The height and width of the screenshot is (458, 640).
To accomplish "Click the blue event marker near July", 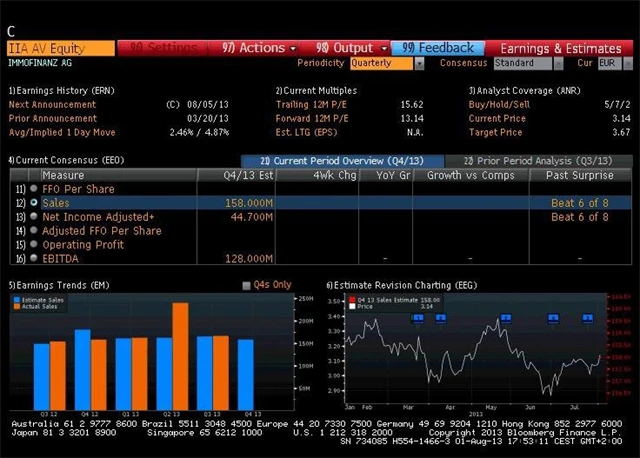I will pyautogui.click(x=588, y=318).
